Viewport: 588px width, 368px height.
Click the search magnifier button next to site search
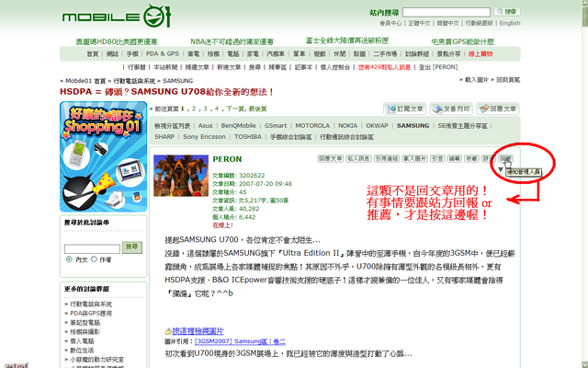(x=507, y=12)
